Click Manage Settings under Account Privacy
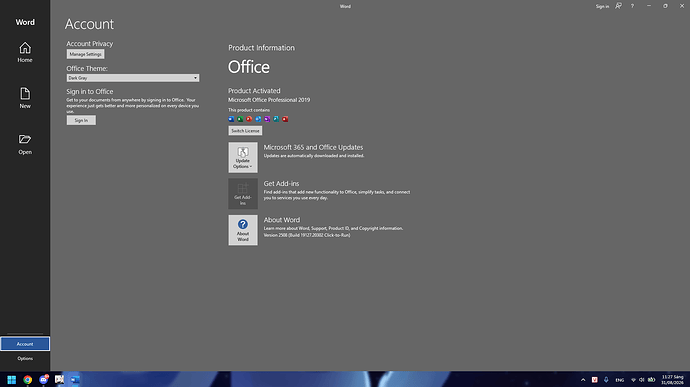 pos(85,54)
